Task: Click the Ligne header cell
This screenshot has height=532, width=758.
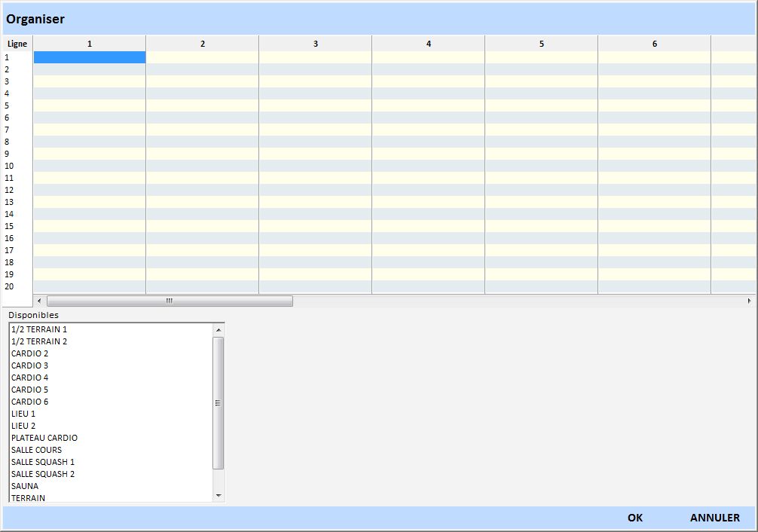Action: point(17,44)
